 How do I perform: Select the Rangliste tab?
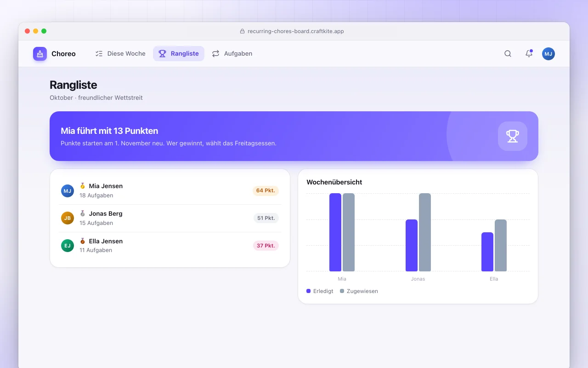click(179, 54)
